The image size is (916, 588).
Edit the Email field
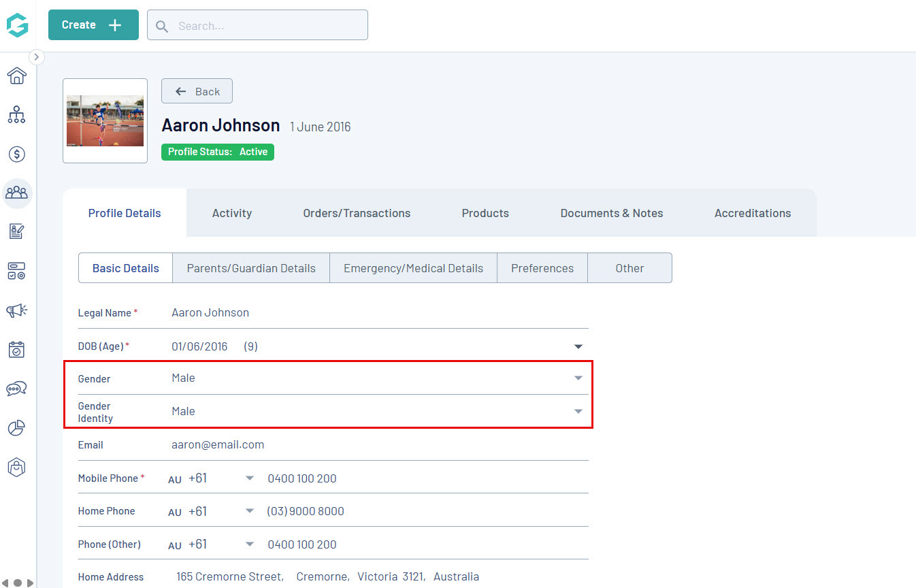click(x=379, y=444)
